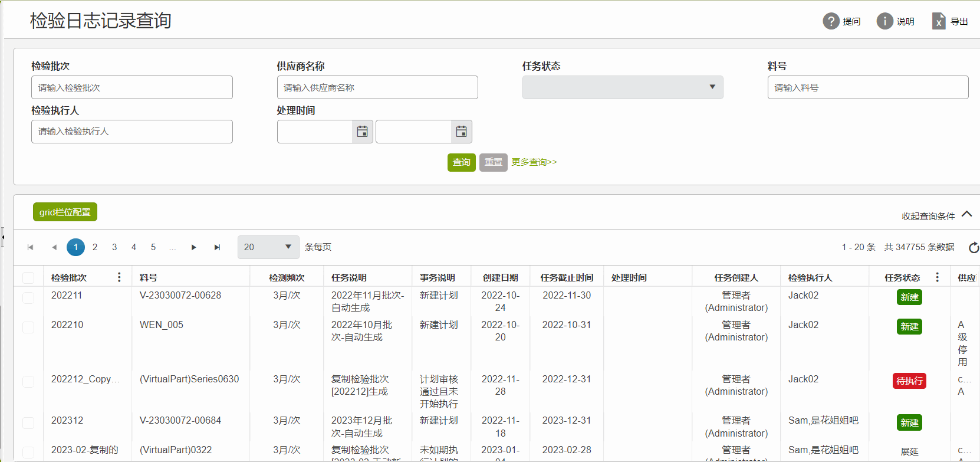
Task: Collapse query conditions with chevron
Action: [x=967, y=214]
